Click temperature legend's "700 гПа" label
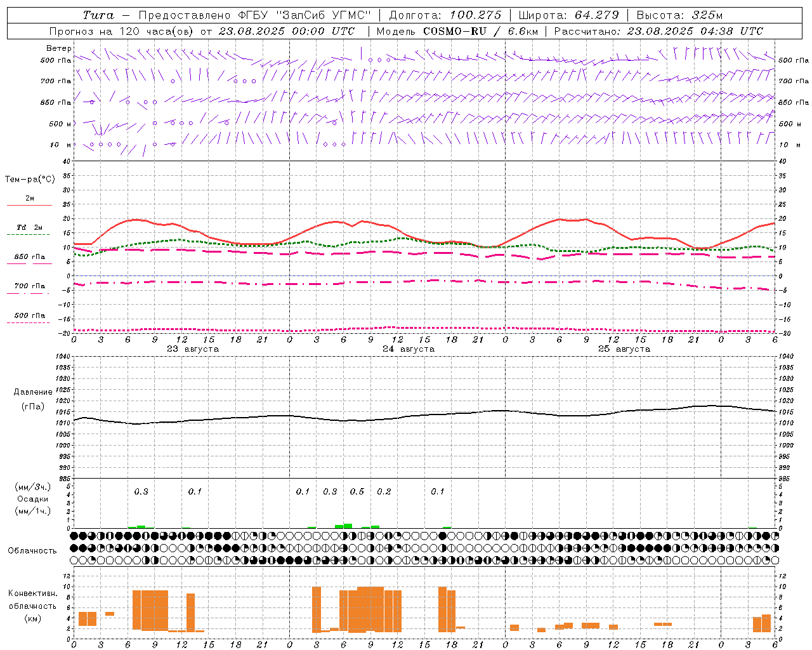Image resolution: width=812 pixels, height=650 pixels. point(30,286)
